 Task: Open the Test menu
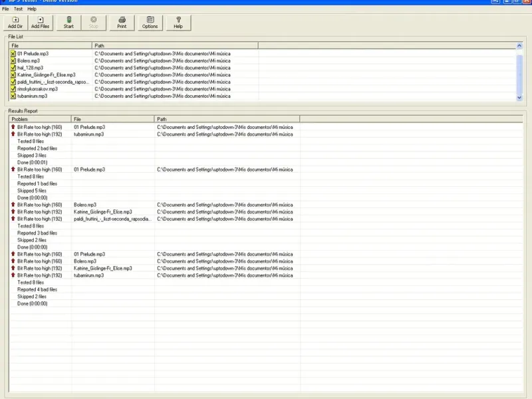(x=18, y=9)
